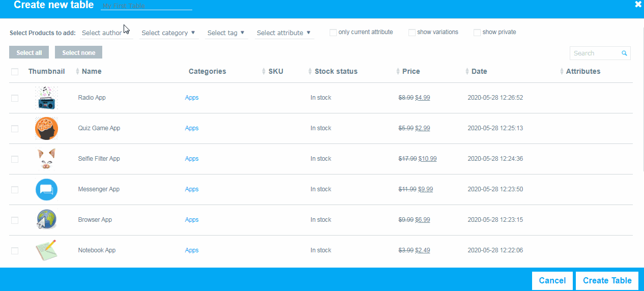Sort by Stock status using its sort arrows
Screen dimensions: 644x291
coord(310,71)
